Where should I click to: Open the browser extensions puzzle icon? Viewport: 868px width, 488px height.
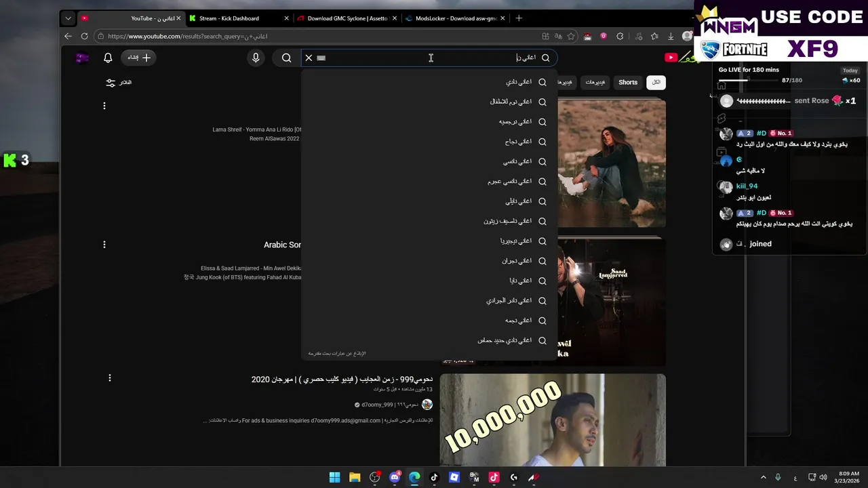(620, 36)
